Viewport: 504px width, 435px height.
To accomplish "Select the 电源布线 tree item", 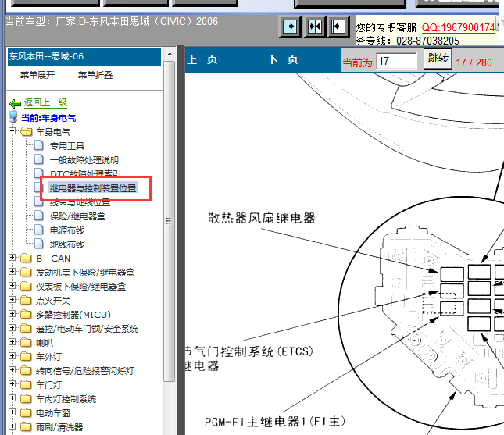I will coord(67,230).
